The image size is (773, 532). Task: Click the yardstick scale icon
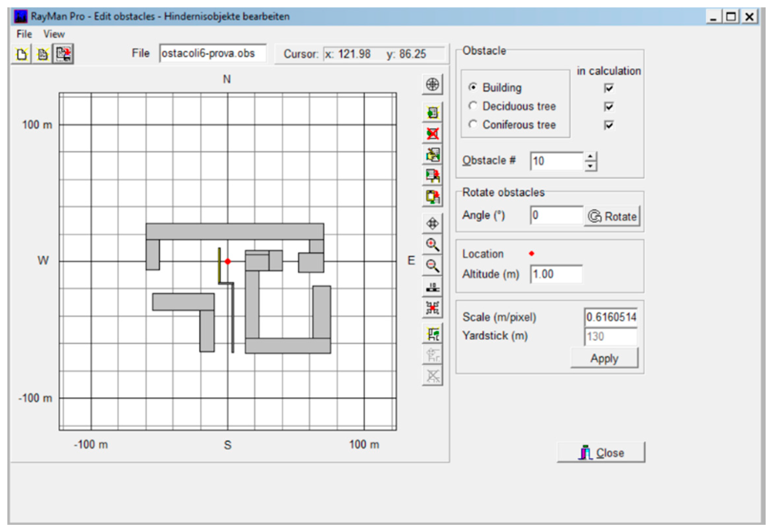click(x=432, y=287)
